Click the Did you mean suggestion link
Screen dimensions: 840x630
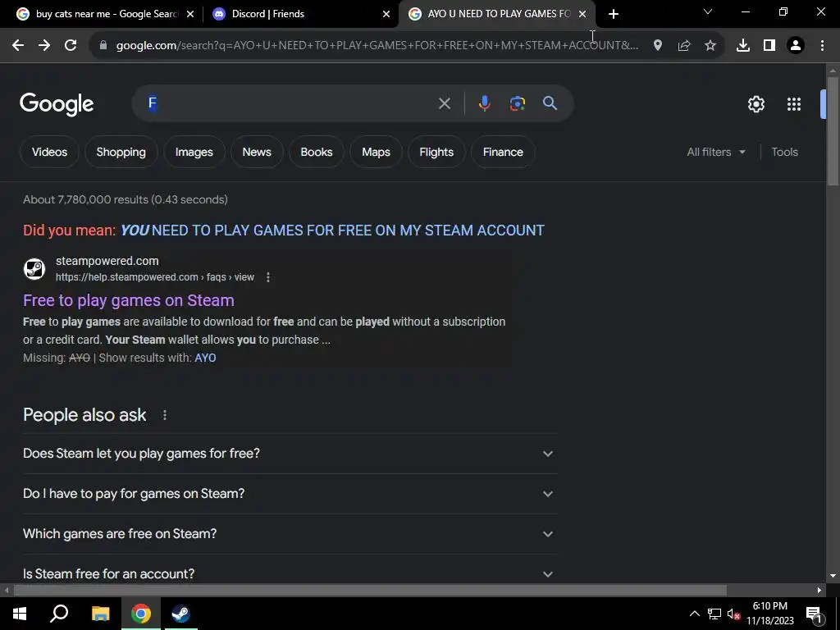pyautogui.click(x=332, y=231)
